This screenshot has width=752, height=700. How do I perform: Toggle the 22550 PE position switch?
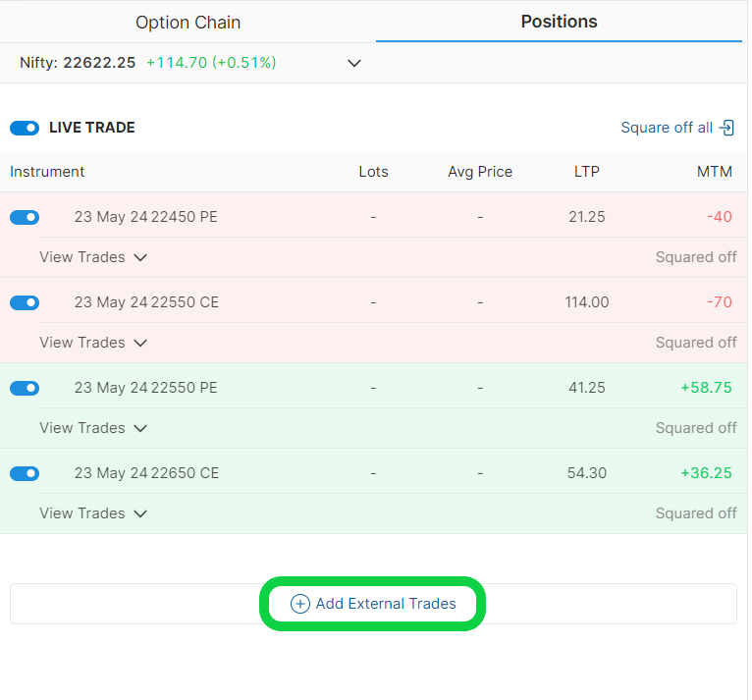tap(25, 388)
